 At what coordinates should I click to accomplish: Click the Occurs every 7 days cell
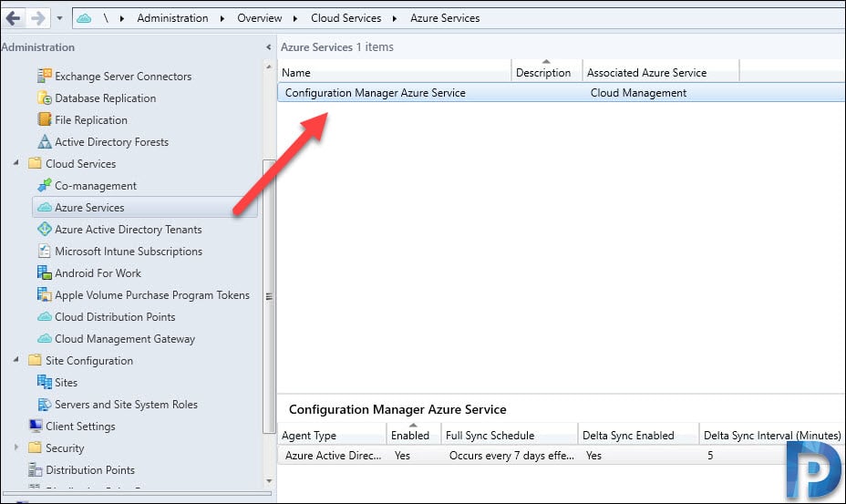(511, 456)
